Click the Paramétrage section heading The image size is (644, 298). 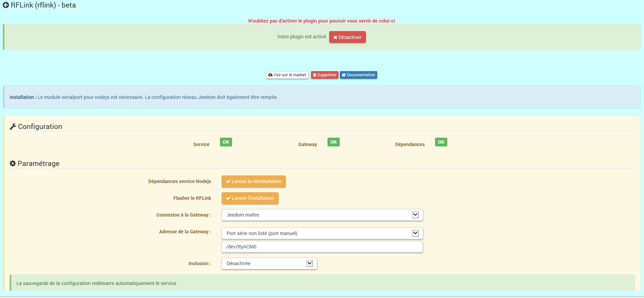[38, 164]
